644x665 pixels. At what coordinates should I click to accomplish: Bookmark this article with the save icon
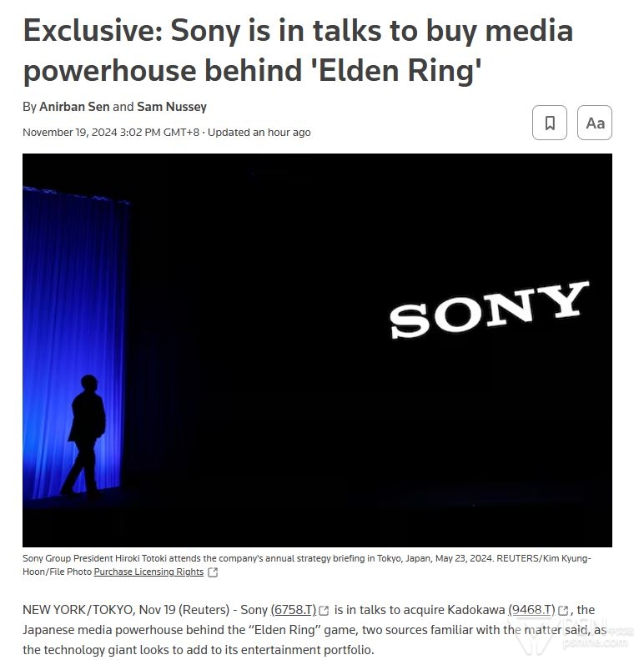(x=549, y=123)
